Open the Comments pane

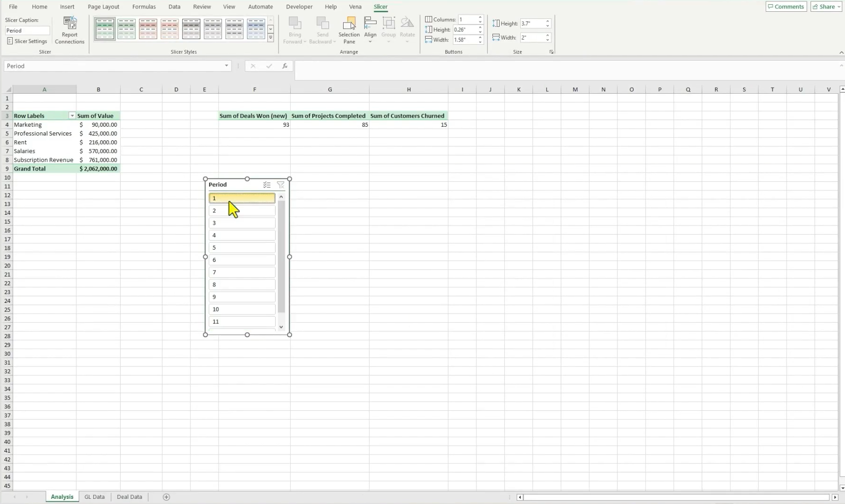click(786, 7)
